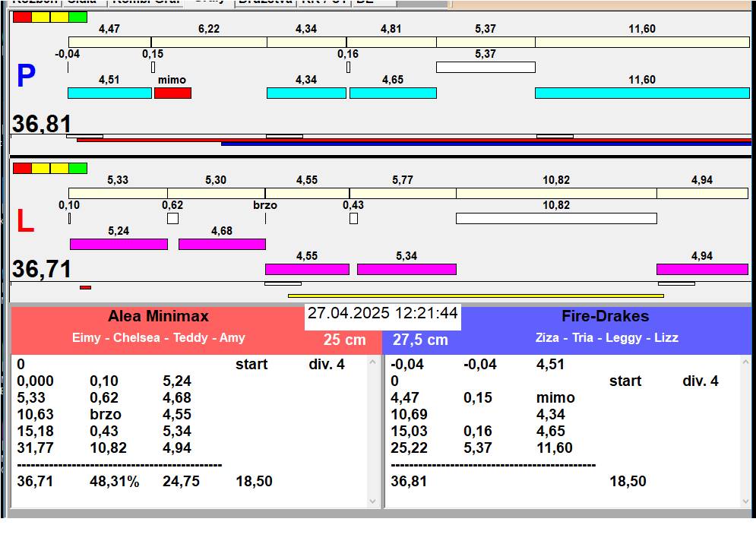Click the white 5,37 changeover box in lane P
The height and width of the screenshot is (544, 756).
(x=486, y=67)
